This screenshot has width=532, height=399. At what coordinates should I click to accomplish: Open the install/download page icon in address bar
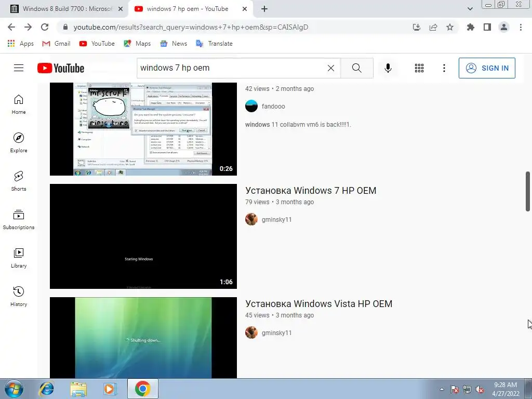tap(417, 27)
